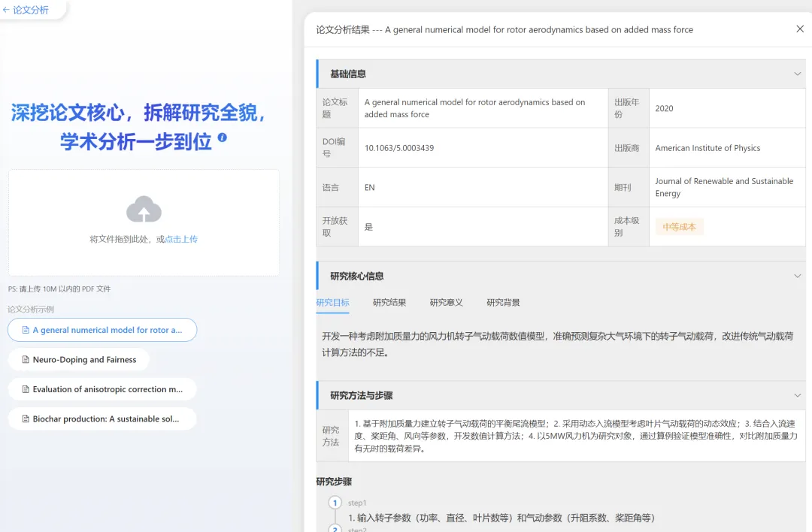The height and width of the screenshot is (532, 812).
Task: Open the 研究背景 tab
Action: (503, 303)
